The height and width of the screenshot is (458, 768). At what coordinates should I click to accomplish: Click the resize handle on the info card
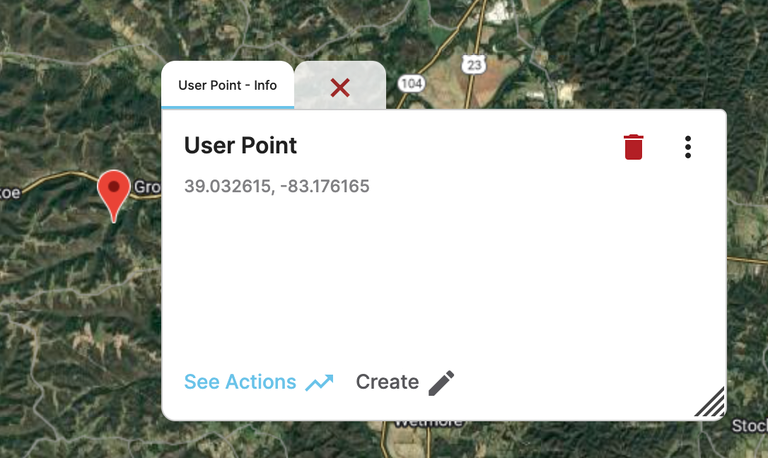pyautogui.click(x=709, y=402)
